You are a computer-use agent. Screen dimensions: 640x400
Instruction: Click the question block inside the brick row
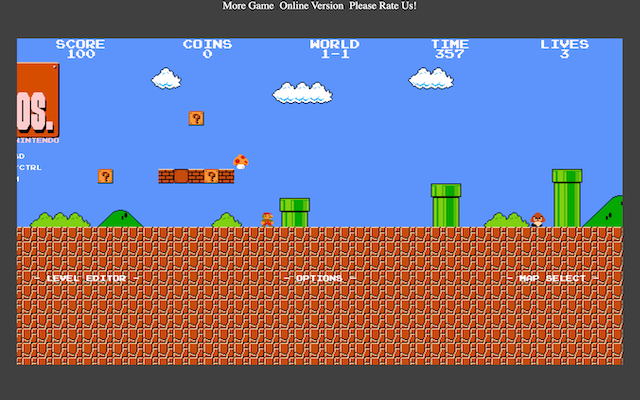(211, 176)
